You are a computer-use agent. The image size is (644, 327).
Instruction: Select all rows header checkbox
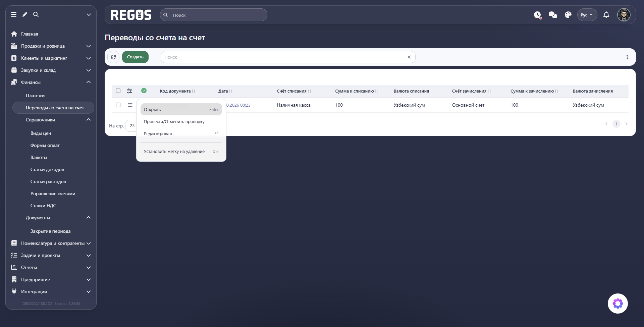pyautogui.click(x=118, y=91)
